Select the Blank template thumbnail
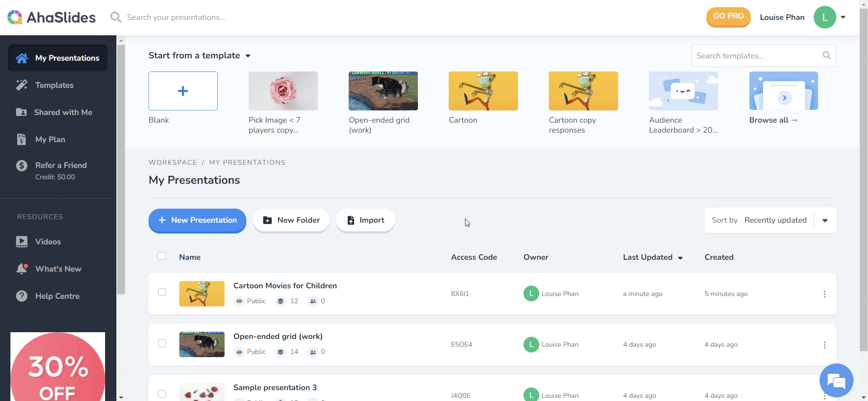 [183, 91]
